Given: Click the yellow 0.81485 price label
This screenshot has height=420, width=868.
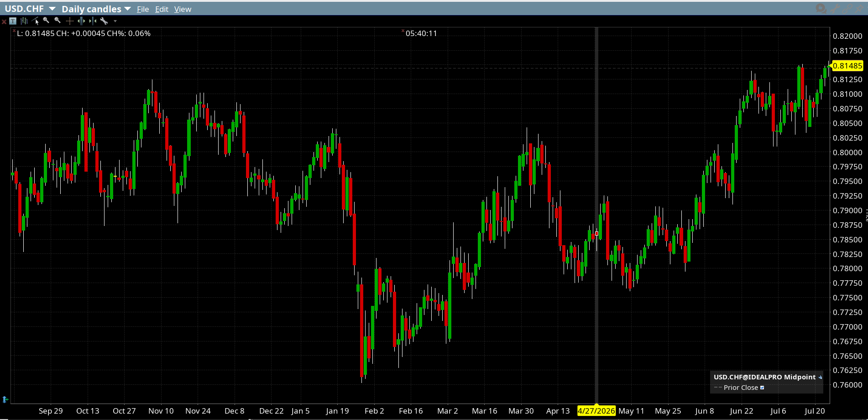Looking at the screenshot, I should coord(847,66).
